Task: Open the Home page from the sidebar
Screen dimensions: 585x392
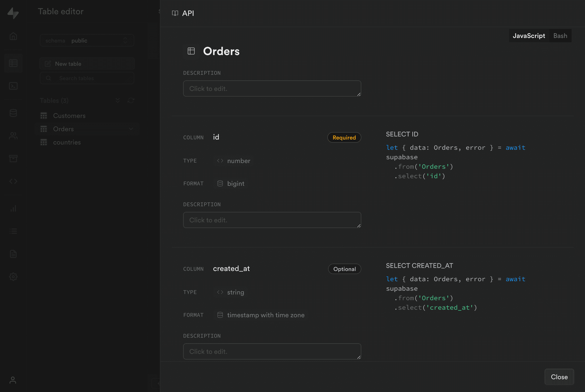Action: coord(13,36)
